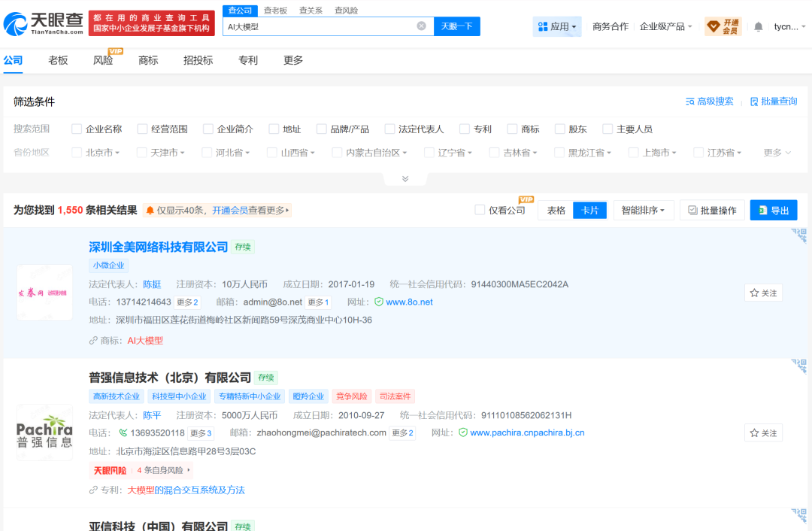812x531 pixels.
Task: Open the www.8o.net website link
Action: (409, 302)
